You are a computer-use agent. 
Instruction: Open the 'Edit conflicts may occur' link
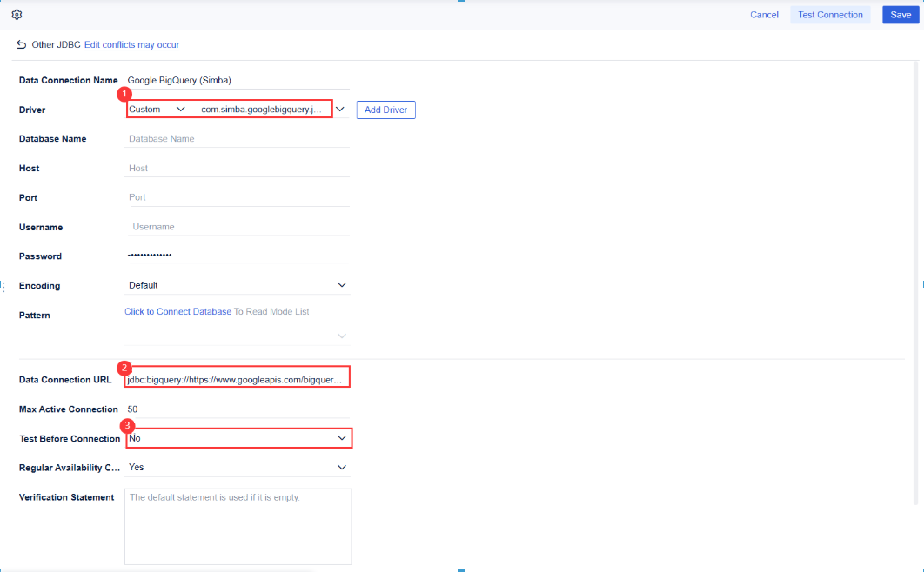[x=131, y=44]
